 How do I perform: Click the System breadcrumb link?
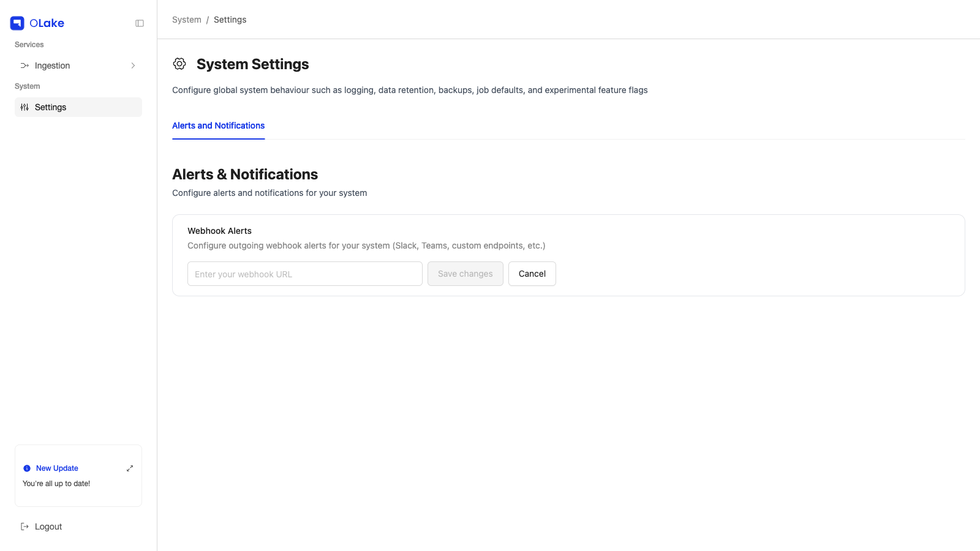[x=187, y=20]
